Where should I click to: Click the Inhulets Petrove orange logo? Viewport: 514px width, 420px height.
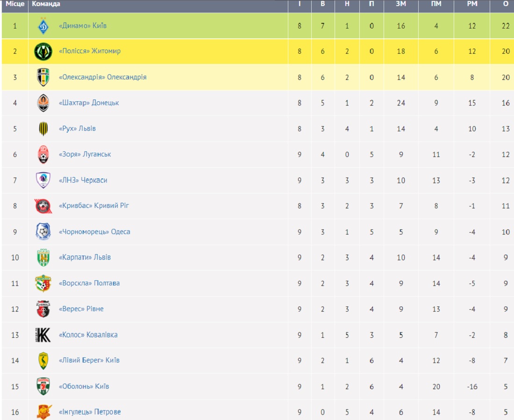[x=44, y=412]
